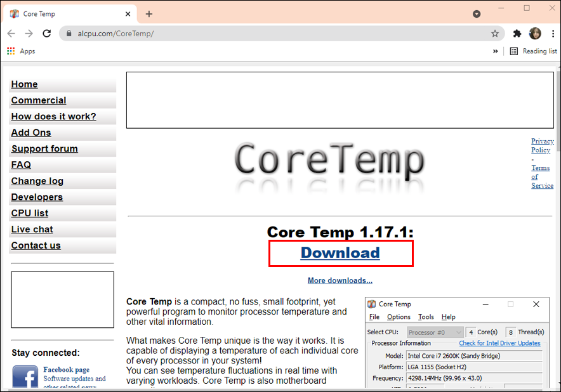Open the Apps grid shortcut
This screenshot has height=392, width=561.
pyautogui.click(x=21, y=51)
